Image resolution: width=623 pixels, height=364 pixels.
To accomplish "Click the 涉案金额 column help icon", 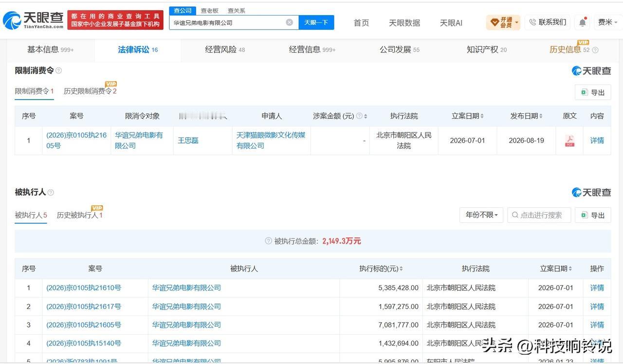I will [x=359, y=116].
